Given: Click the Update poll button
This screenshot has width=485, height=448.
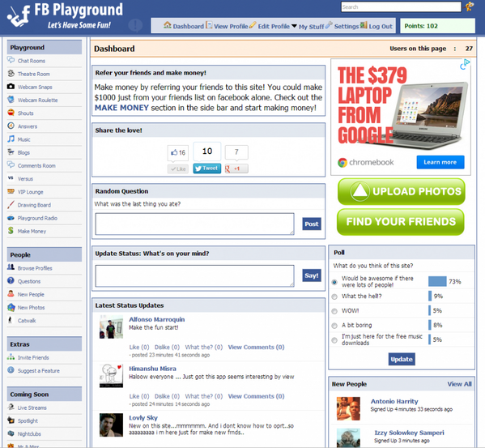Looking at the screenshot, I should pyautogui.click(x=402, y=359).
